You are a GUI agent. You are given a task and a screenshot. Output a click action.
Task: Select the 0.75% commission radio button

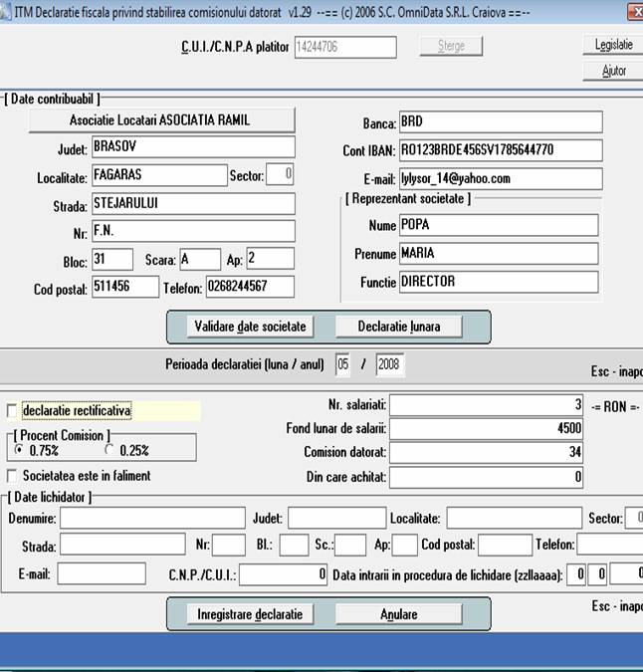point(20,450)
